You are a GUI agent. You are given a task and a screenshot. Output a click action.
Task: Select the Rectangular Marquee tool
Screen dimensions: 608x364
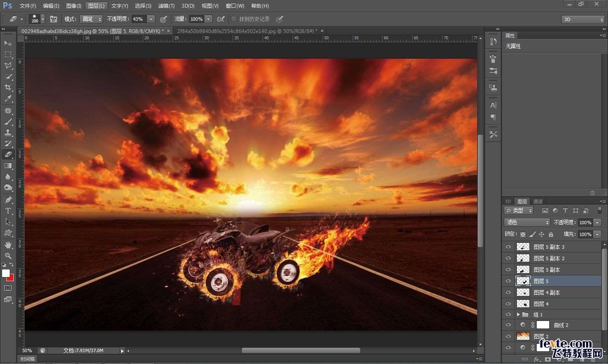click(8, 54)
